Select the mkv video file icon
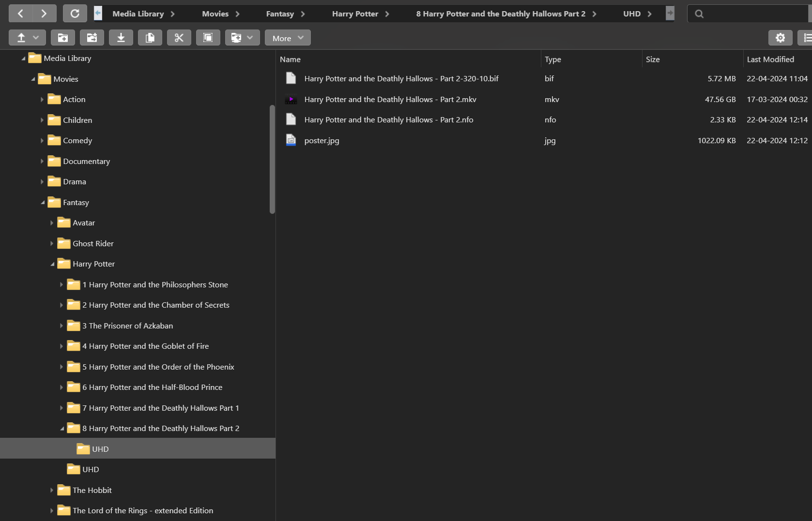 (291, 99)
